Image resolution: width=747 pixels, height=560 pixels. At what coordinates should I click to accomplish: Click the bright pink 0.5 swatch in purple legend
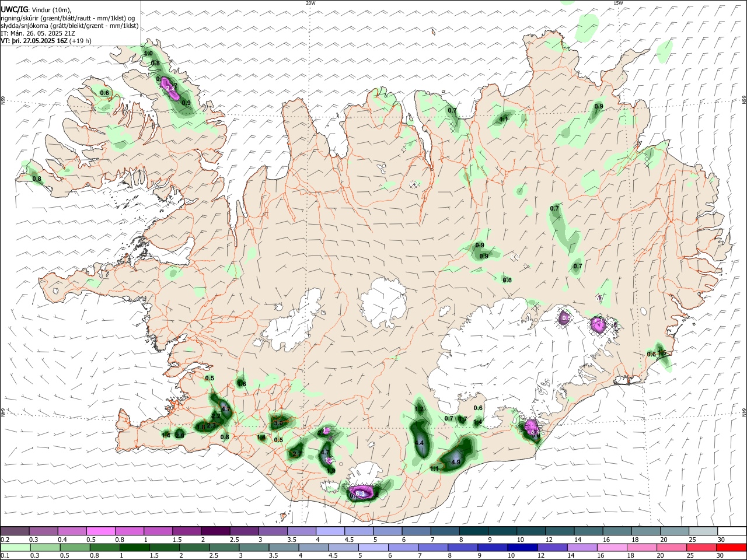click(x=100, y=531)
